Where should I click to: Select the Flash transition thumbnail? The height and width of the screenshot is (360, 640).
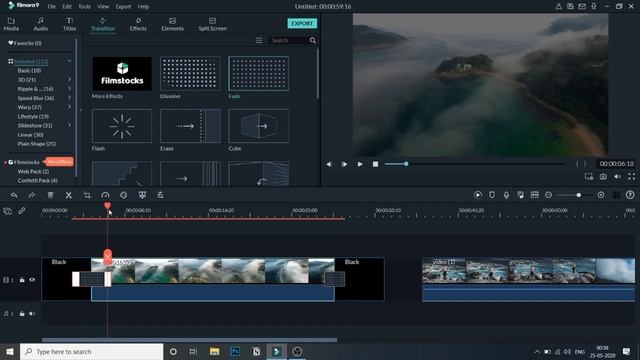click(122, 126)
